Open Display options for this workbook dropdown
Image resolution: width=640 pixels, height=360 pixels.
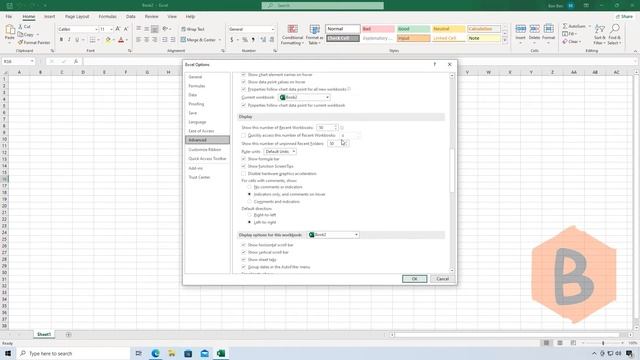click(x=333, y=235)
